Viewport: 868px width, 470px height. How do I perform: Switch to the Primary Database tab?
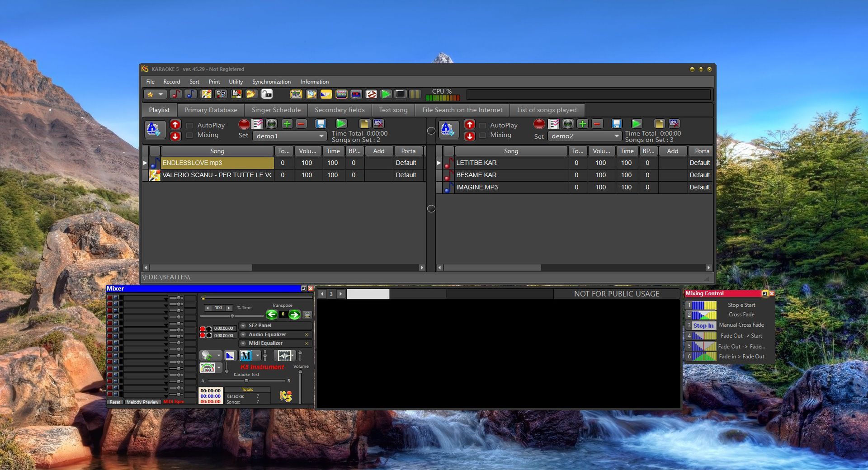[210, 110]
